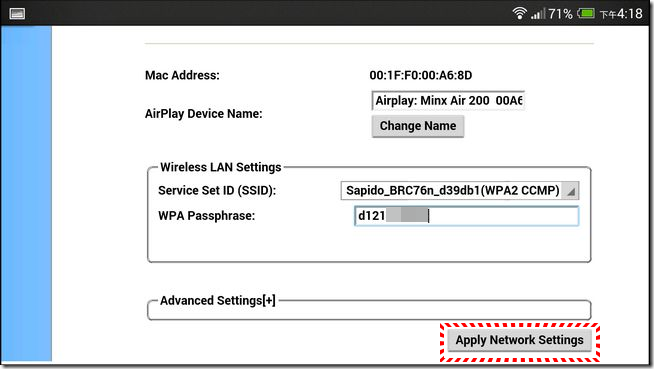This screenshot has height=369, width=654.
Task: Click Apply Network Settings button
Action: coord(519,340)
